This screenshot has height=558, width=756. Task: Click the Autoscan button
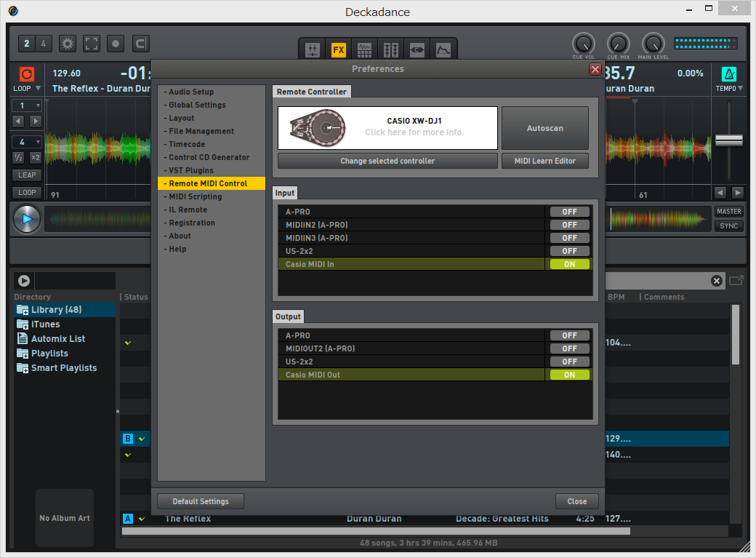tap(544, 128)
